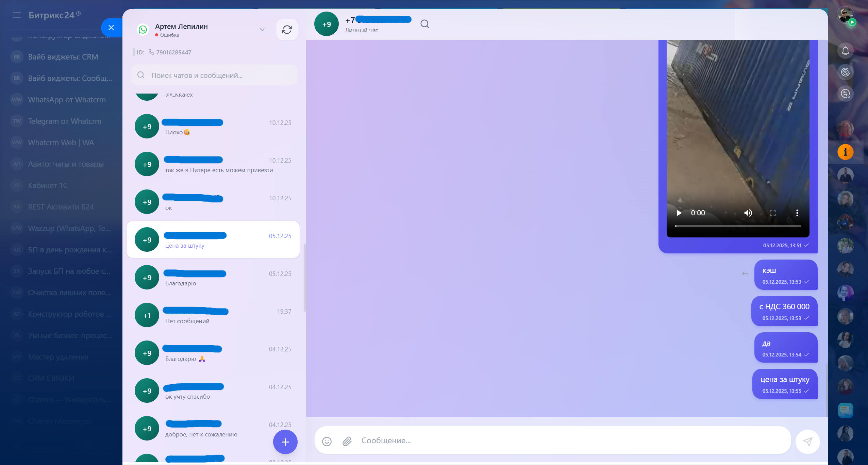Select Авито: чаты и товары item
Viewport: 868px width, 465px height.
pyautogui.click(x=66, y=164)
